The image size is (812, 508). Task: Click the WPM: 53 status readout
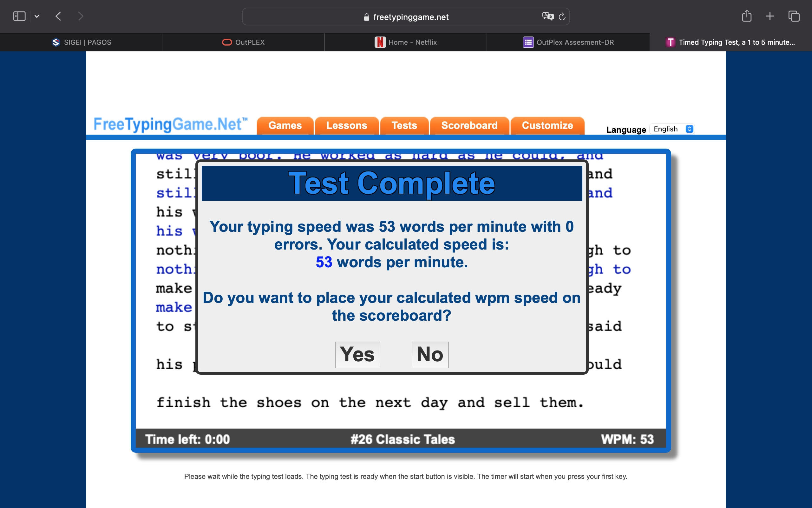[x=627, y=439]
